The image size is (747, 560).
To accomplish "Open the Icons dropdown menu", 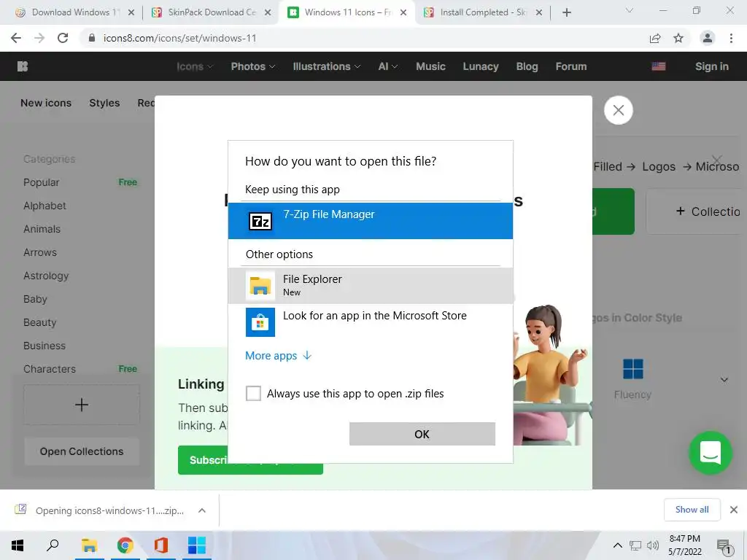I will (194, 66).
